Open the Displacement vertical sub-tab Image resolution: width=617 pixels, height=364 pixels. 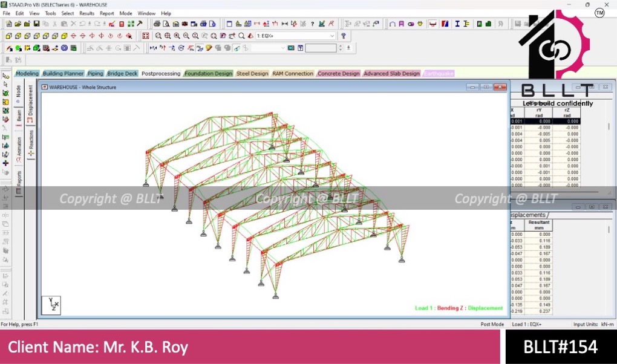click(x=30, y=103)
